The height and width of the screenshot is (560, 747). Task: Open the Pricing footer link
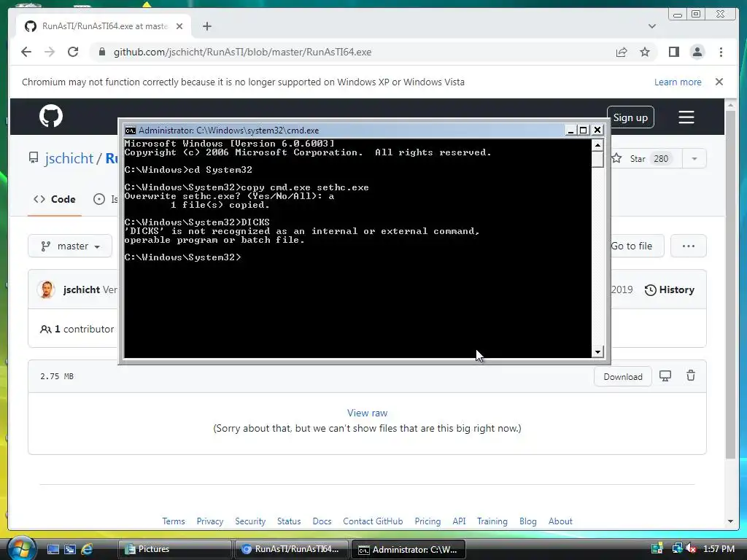427,521
